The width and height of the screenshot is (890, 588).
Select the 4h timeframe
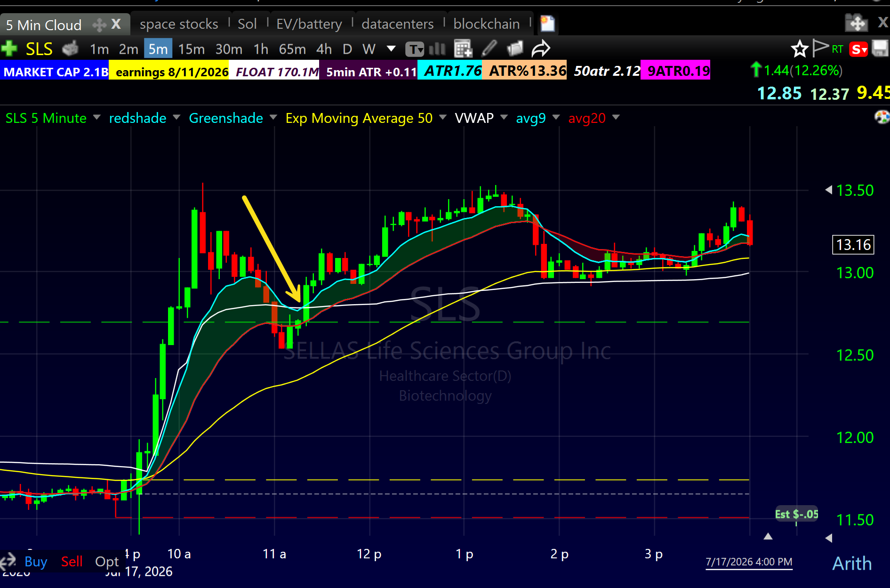click(x=324, y=49)
